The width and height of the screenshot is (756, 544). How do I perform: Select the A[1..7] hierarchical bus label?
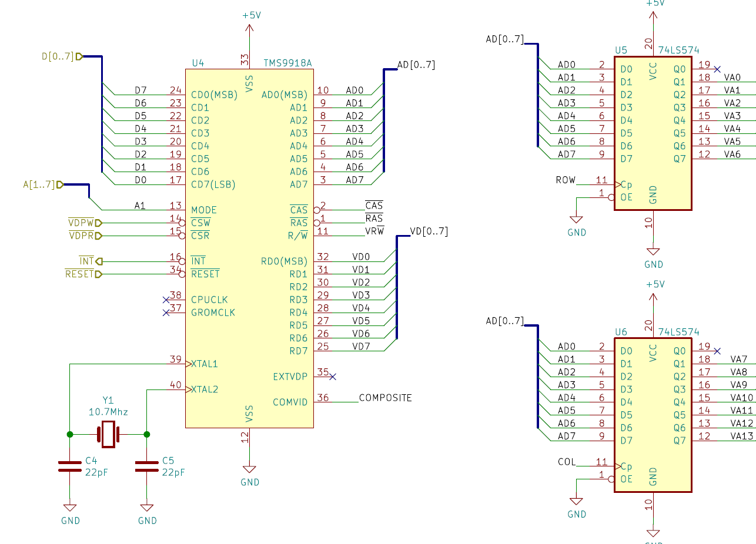44,184
